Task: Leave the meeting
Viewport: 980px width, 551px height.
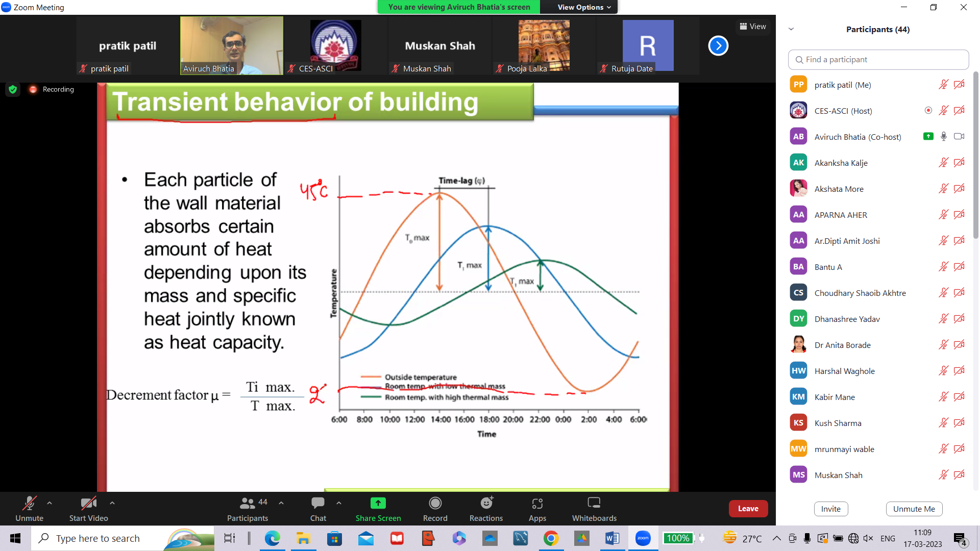Action: [748, 508]
